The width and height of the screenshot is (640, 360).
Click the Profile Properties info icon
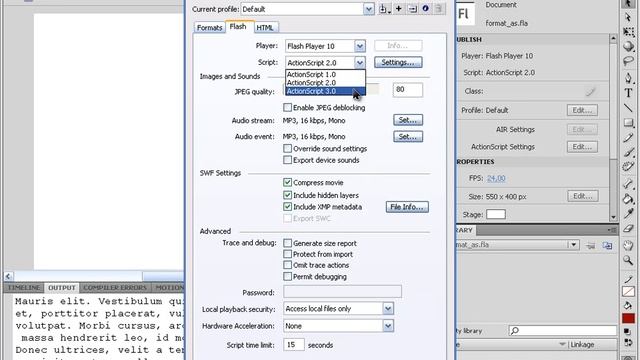(426, 9)
